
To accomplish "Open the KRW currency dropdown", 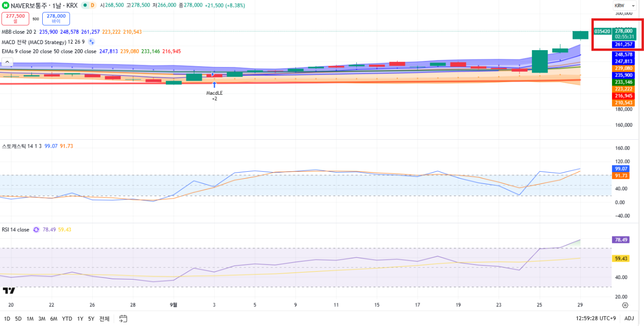I will pos(625,6).
